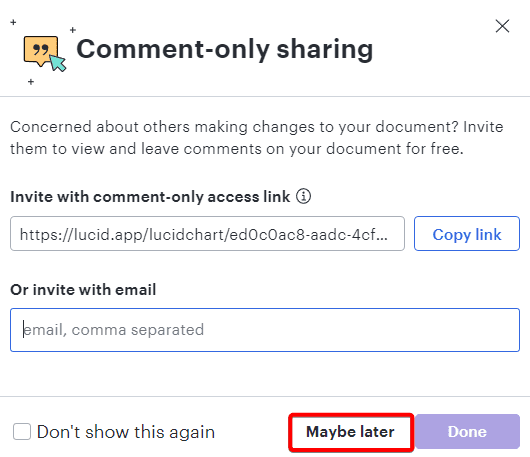Click the sparkle plus below the comment icon
Viewport: 530px width, 457px height.
pyautogui.click(x=31, y=82)
